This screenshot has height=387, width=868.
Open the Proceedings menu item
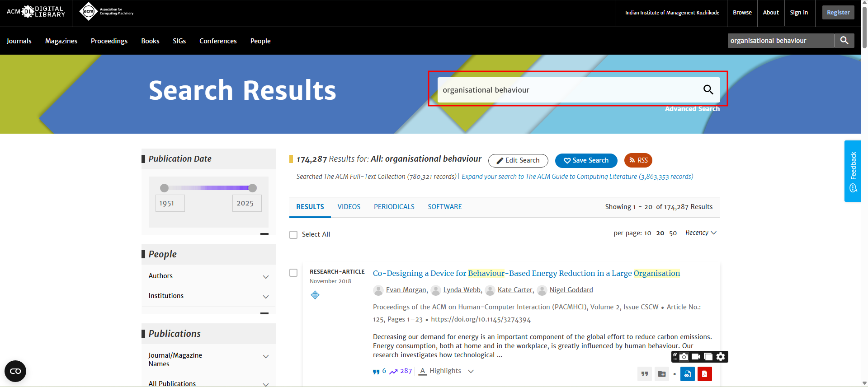109,41
